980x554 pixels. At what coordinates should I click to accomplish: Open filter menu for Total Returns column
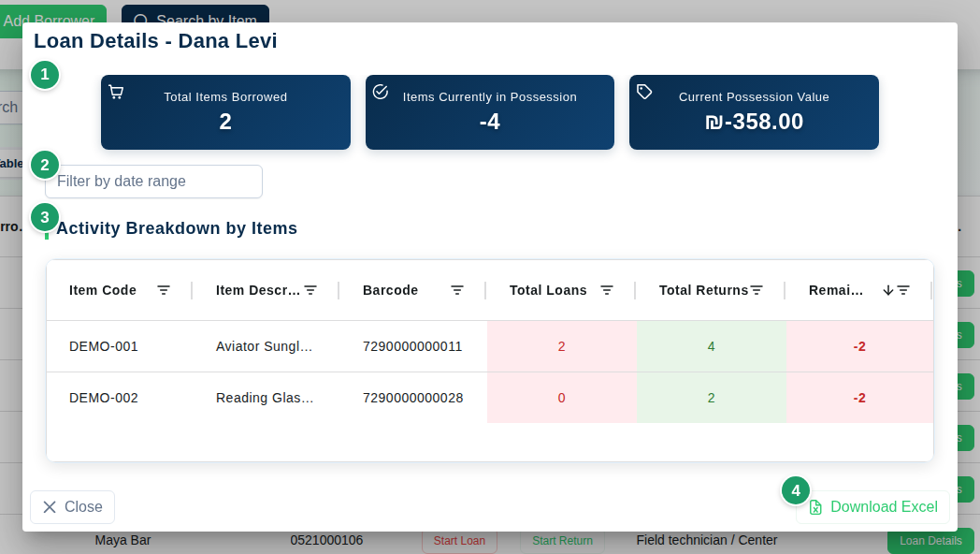click(757, 290)
